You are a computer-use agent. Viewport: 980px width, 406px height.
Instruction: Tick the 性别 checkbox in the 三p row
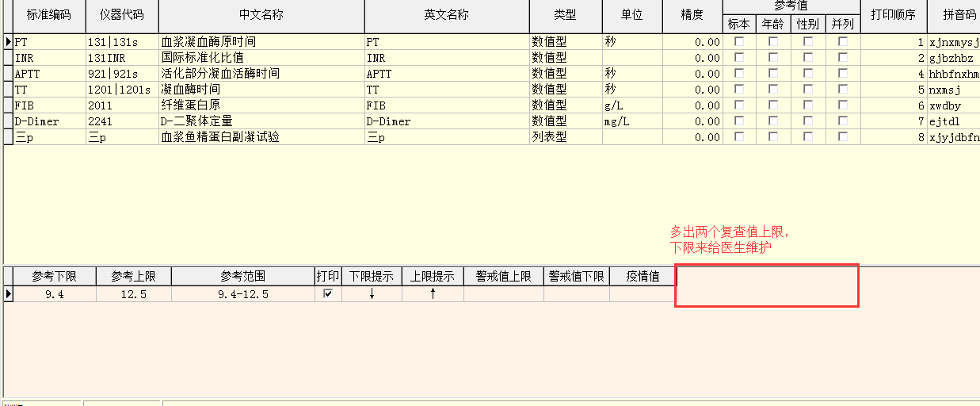click(x=808, y=136)
